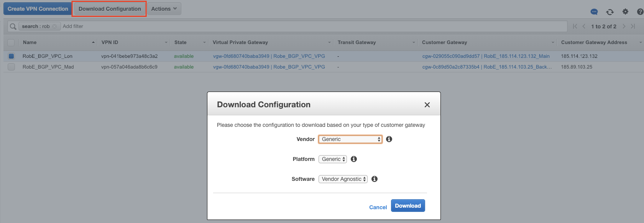Open the Actions menu
This screenshot has width=644, height=223.
[x=164, y=9]
